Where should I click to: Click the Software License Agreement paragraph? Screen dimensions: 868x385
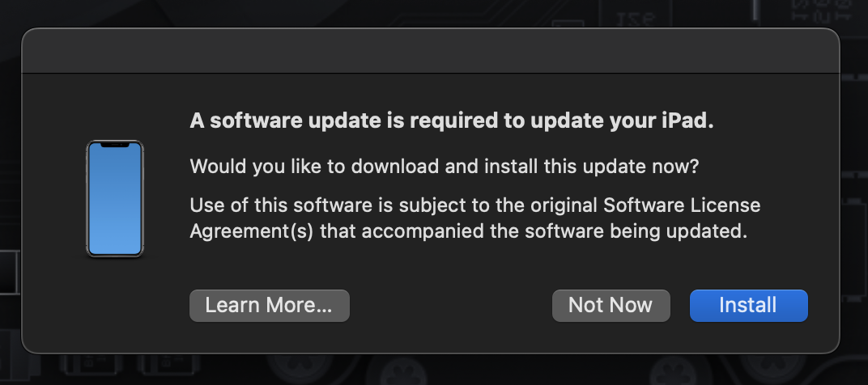click(x=475, y=218)
